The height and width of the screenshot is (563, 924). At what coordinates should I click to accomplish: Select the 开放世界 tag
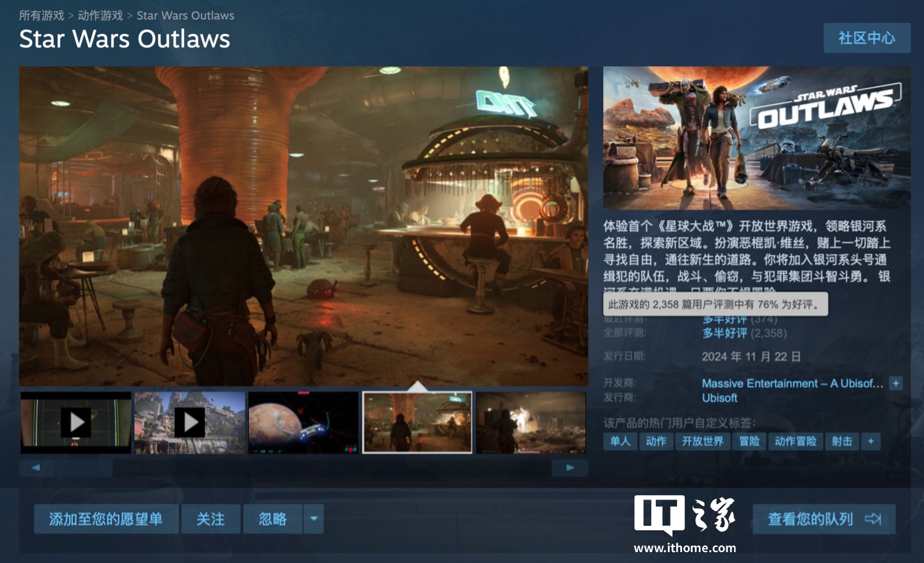point(702,441)
